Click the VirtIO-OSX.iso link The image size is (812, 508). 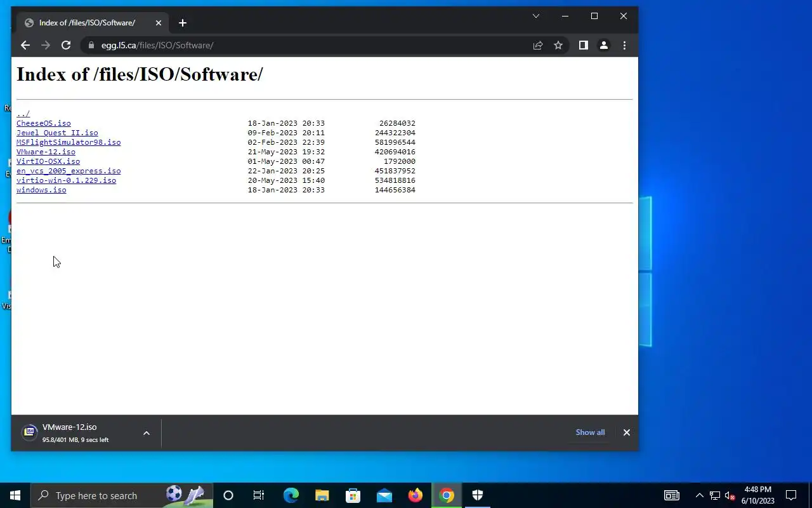click(48, 161)
